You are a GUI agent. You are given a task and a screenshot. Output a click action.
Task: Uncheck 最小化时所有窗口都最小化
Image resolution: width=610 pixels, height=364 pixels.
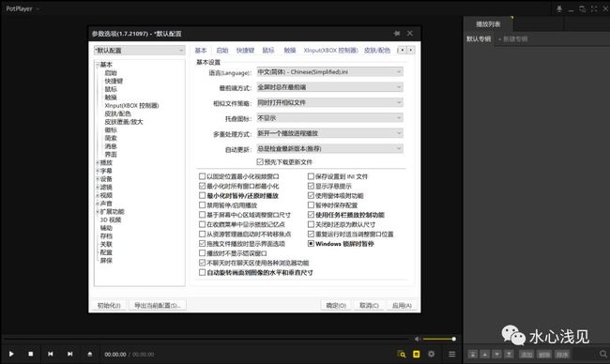[203, 187]
